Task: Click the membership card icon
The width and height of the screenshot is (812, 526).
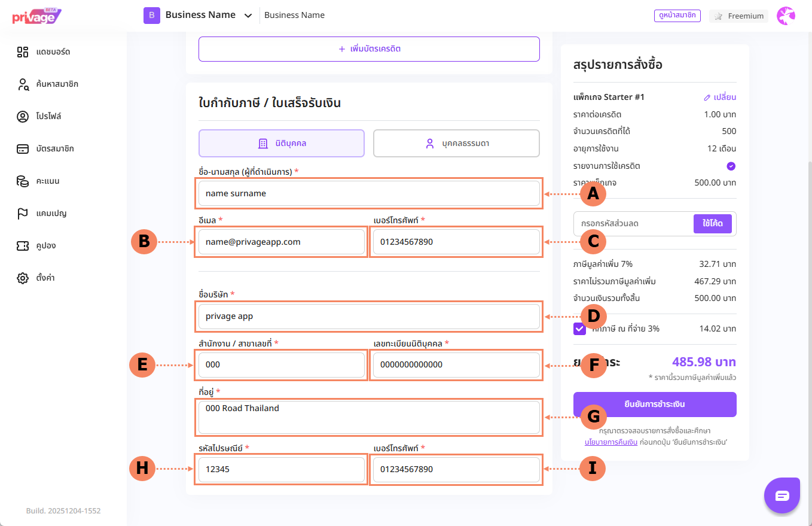Action: point(23,149)
